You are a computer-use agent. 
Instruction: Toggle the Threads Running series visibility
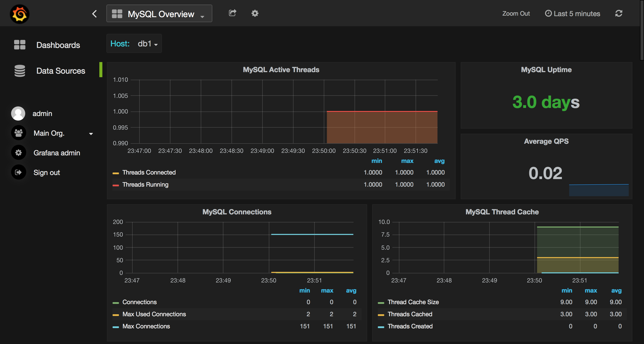tap(145, 184)
